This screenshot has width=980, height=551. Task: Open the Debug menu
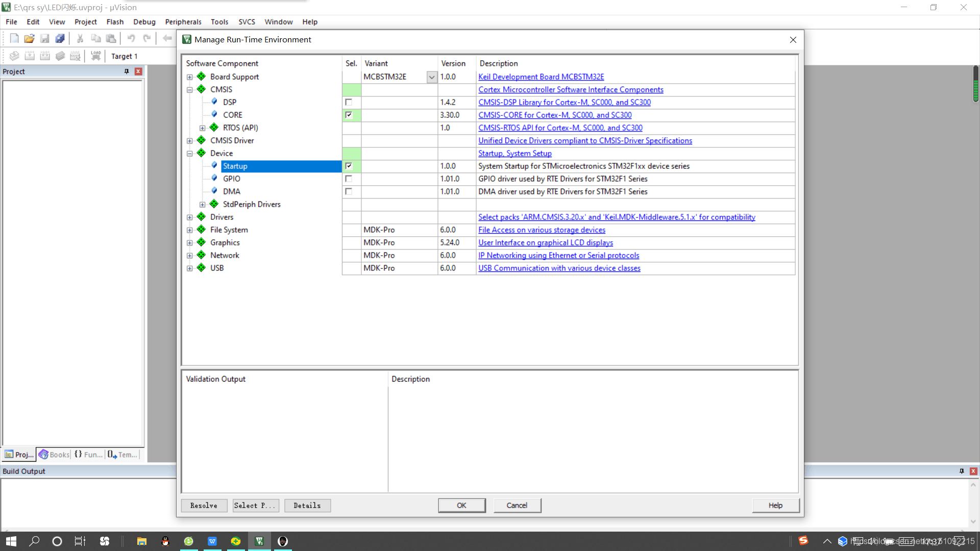click(144, 22)
